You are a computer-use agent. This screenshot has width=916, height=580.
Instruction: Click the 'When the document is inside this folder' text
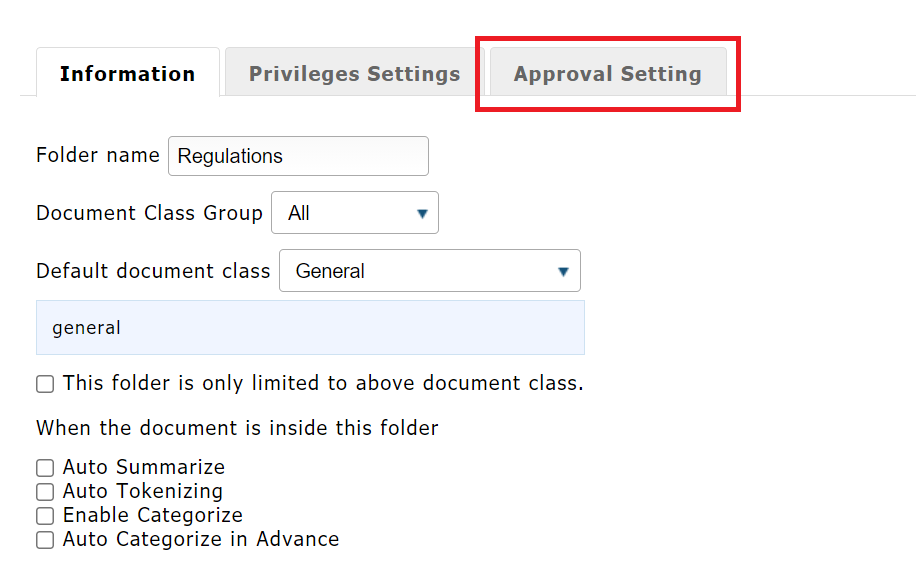[237, 428]
